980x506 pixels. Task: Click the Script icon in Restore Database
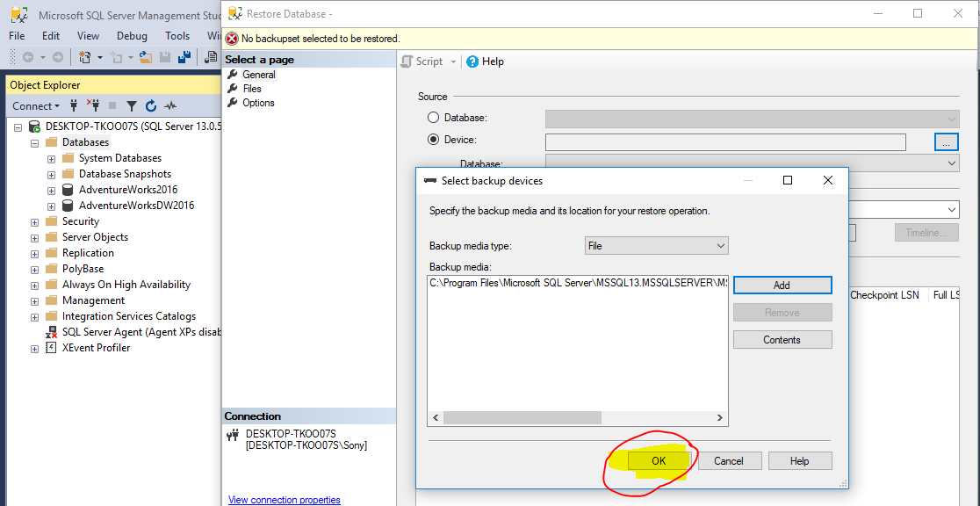[x=407, y=61]
